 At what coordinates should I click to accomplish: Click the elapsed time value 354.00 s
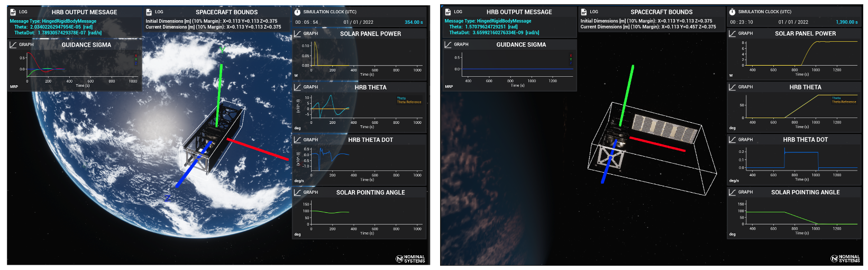tap(414, 22)
